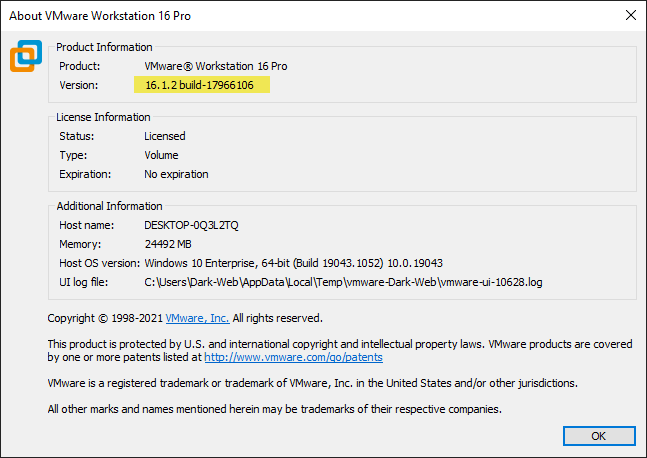Click the 'Licensed' status text

tap(165, 136)
